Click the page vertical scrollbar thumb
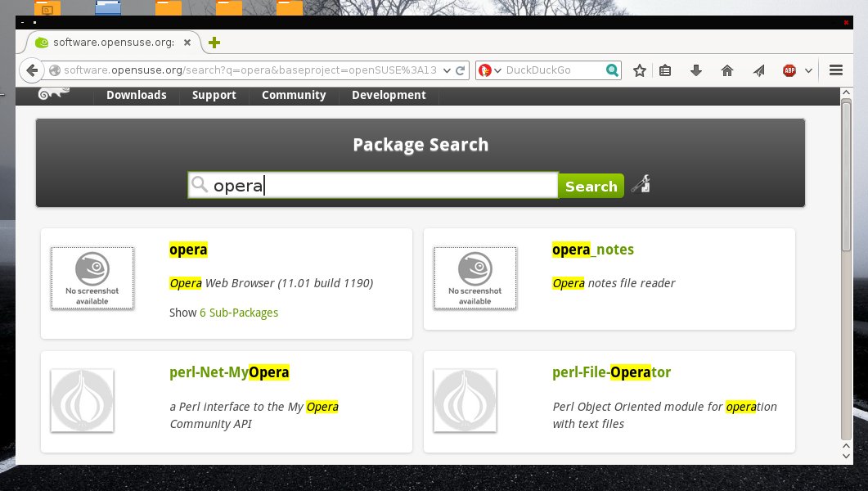The height and width of the screenshot is (491, 868). click(x=846, y=175)
